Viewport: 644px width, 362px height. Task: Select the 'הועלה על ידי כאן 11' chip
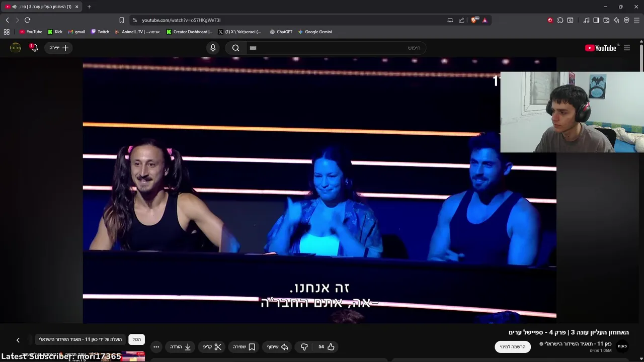(x=80, y=339)
